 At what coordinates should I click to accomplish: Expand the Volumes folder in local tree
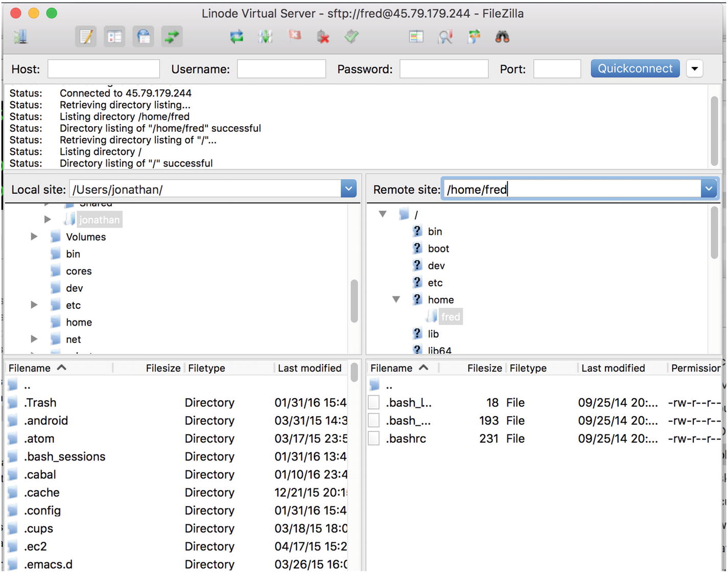click(x=34, y=236)
